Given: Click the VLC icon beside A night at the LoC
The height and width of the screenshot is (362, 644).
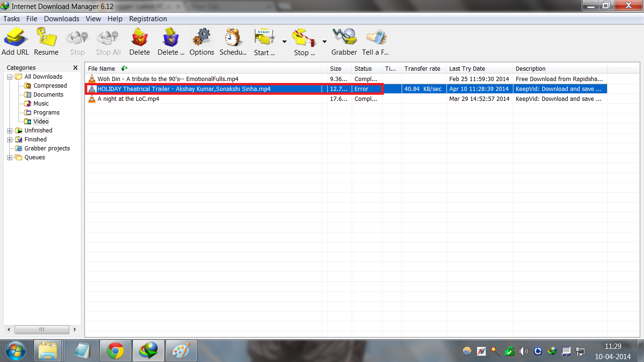Looking at the screenshot, I should point(92,99).
